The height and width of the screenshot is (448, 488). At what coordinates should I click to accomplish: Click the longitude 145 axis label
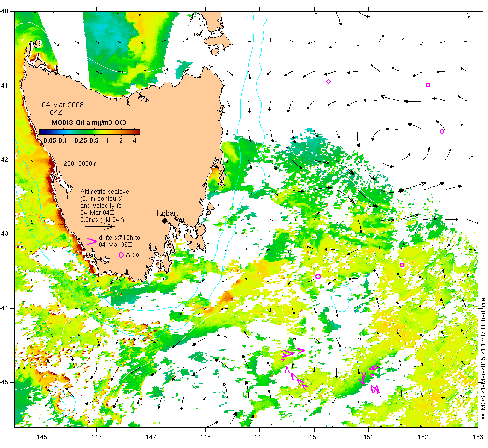42,437
